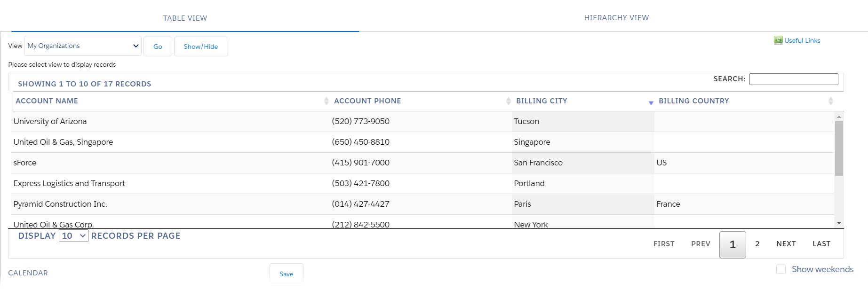Select Pyramid Construction Inc. row

[x=422, y=204]
